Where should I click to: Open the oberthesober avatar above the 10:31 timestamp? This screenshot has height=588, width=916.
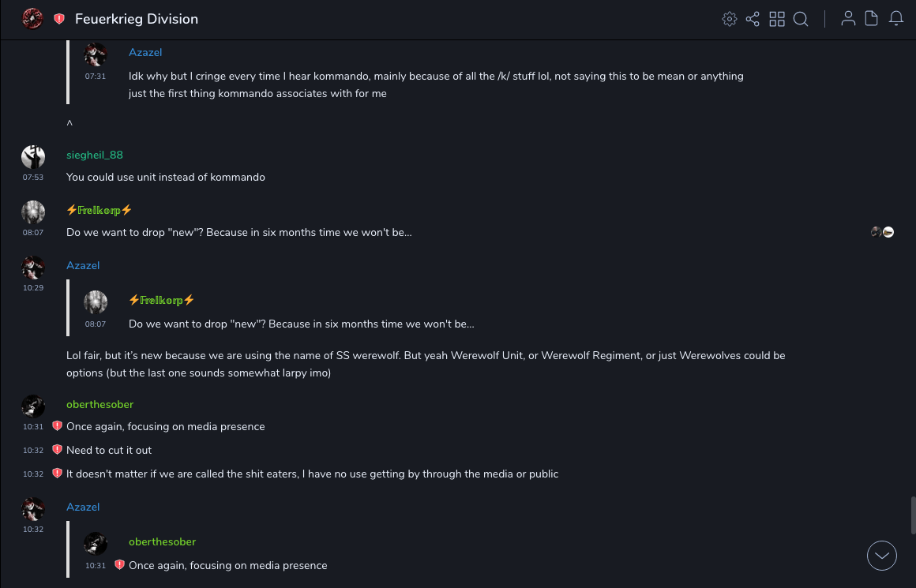pyautogui.click(x=33, y=406)
